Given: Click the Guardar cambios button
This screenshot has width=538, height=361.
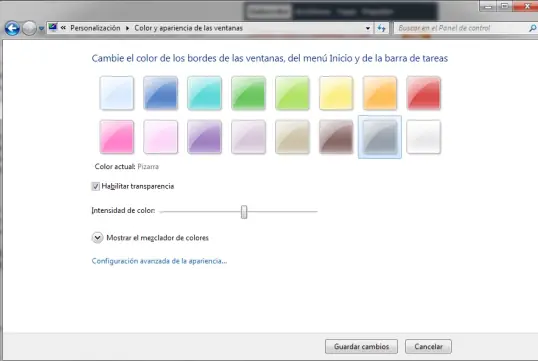Looking at the screenshot, I should 361,347.
